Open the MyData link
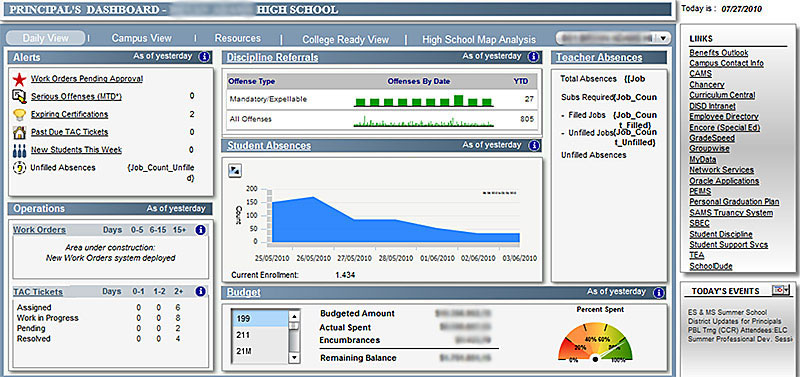This screenshot has width=800, height=377. click(x=703, y=159)
